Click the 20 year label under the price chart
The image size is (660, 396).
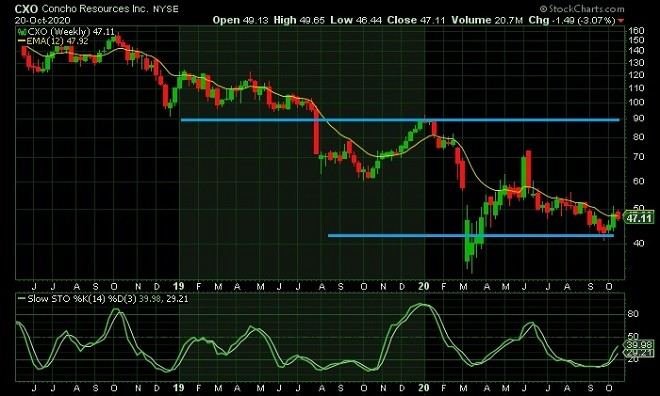pyautogui.click(x=424, y=287)
